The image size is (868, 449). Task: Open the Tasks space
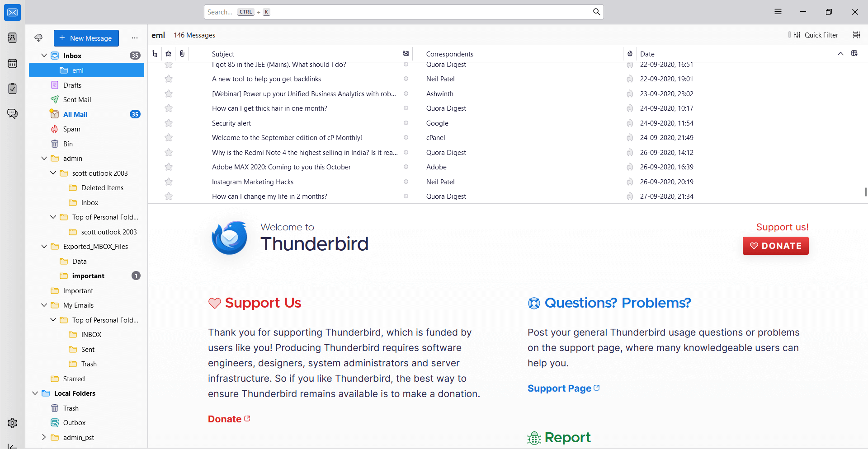pos(13,89)
